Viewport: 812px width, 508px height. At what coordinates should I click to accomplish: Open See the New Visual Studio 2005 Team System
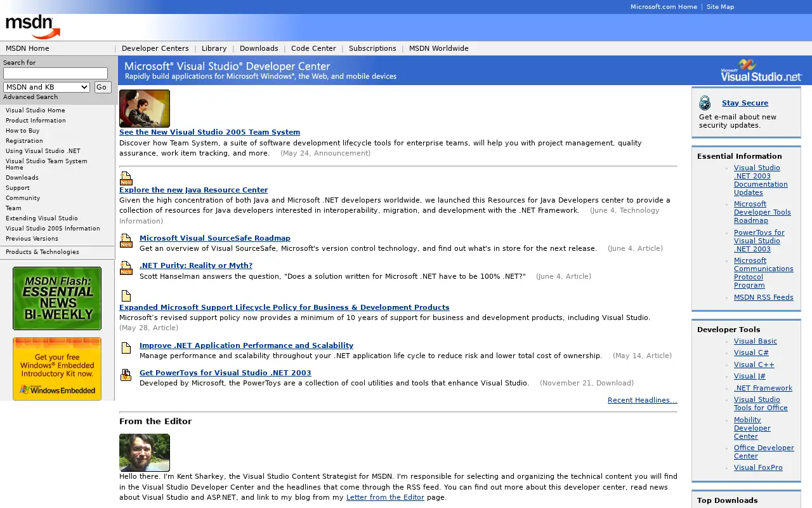(209, 132)
